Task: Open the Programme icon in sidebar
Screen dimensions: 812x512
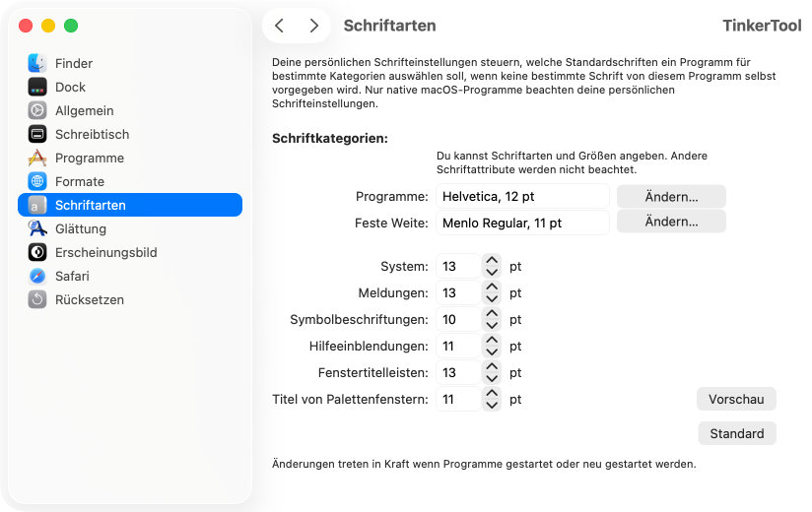Action: point(37,158)
